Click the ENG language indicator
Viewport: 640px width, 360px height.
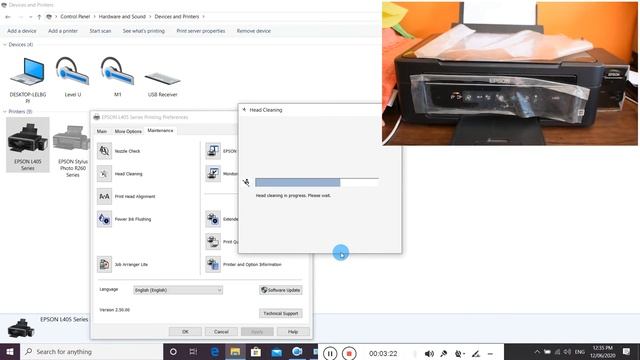click(580, 351)
